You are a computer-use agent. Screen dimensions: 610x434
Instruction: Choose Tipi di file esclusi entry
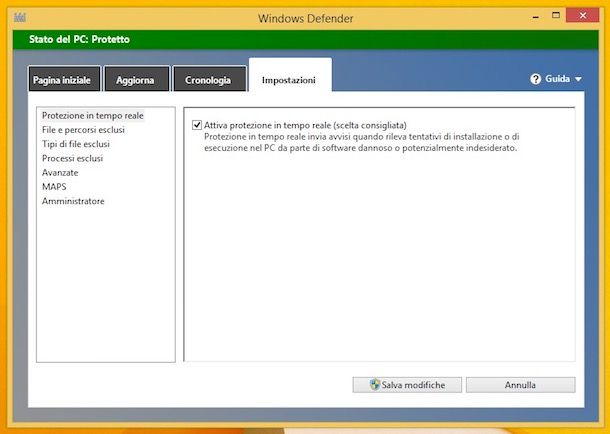click(76, 144)
